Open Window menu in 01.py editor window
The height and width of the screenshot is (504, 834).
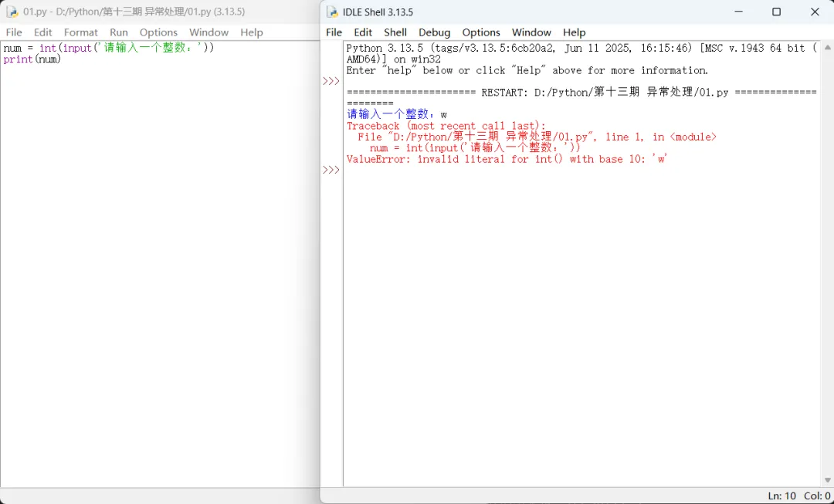[208, 32]
